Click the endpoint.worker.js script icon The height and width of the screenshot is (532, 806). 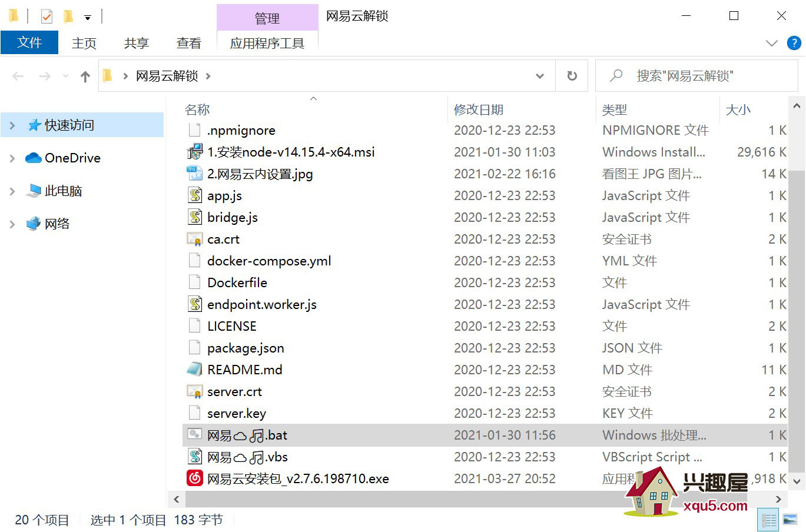[x=195, y=304]
